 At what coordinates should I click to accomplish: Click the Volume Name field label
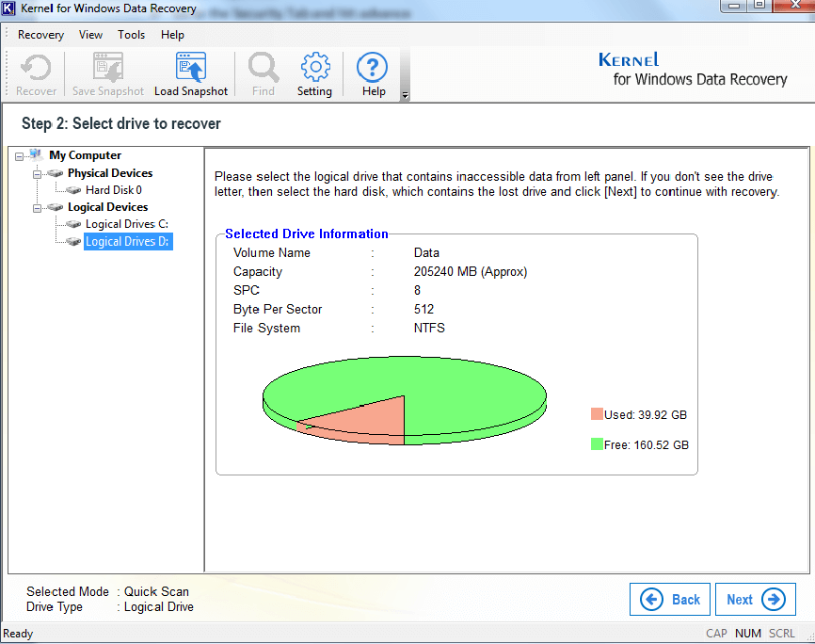click(x=272, y=253)
